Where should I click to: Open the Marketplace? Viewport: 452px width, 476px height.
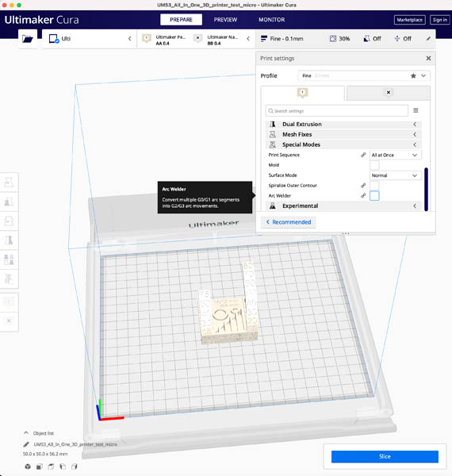point(409,20)
